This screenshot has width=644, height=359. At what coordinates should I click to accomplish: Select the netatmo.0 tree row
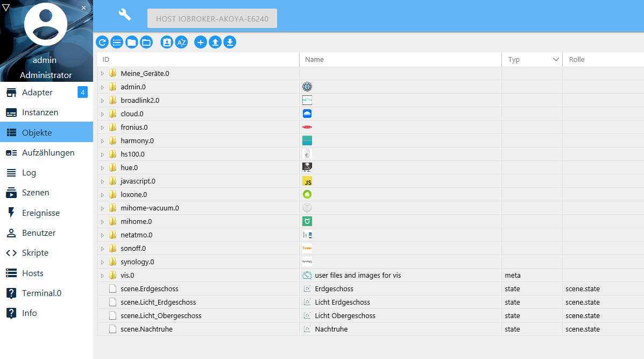click(x=371, y=235)
